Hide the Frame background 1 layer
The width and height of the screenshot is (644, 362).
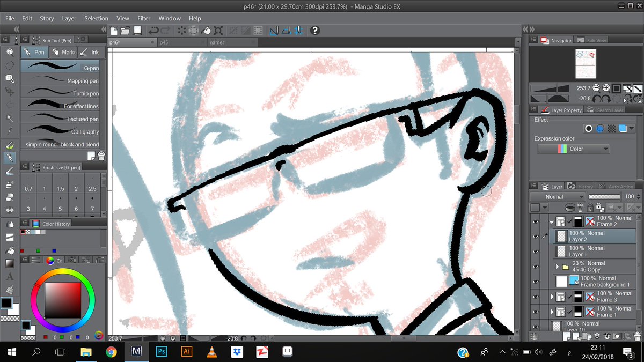click(x=535, y=282)
